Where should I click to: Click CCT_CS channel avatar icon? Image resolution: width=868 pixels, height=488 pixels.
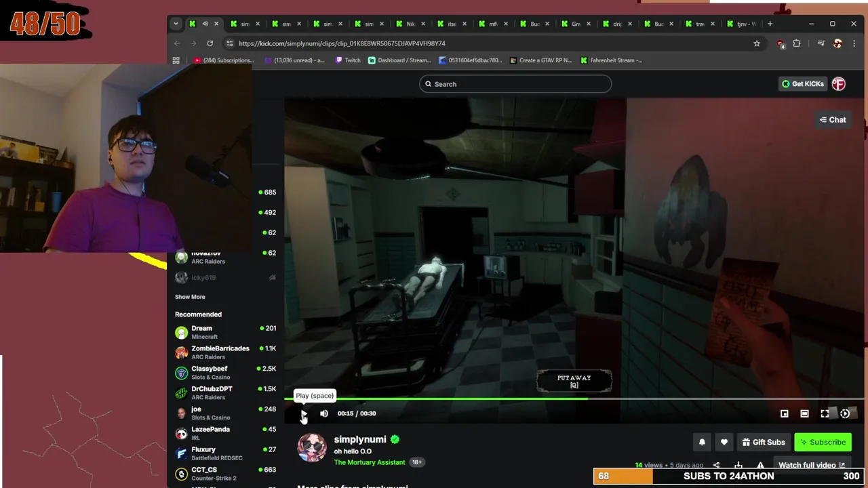[181, 474]
